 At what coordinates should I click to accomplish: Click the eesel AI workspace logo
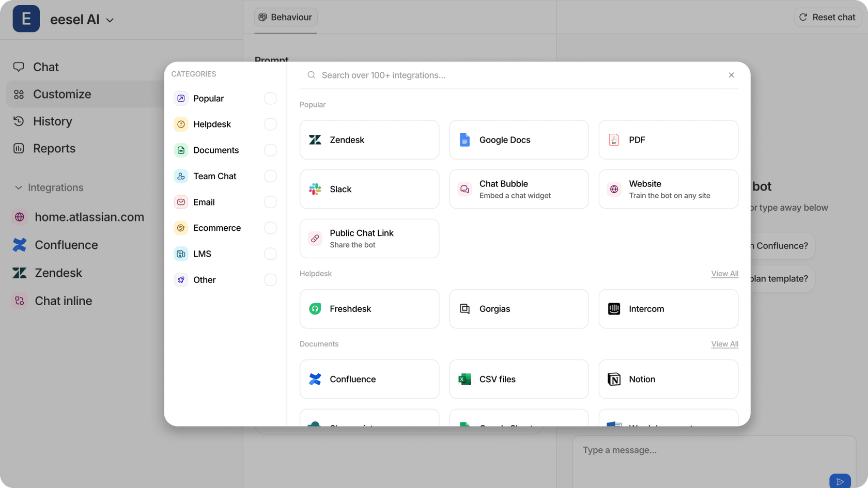coord(26,19)
